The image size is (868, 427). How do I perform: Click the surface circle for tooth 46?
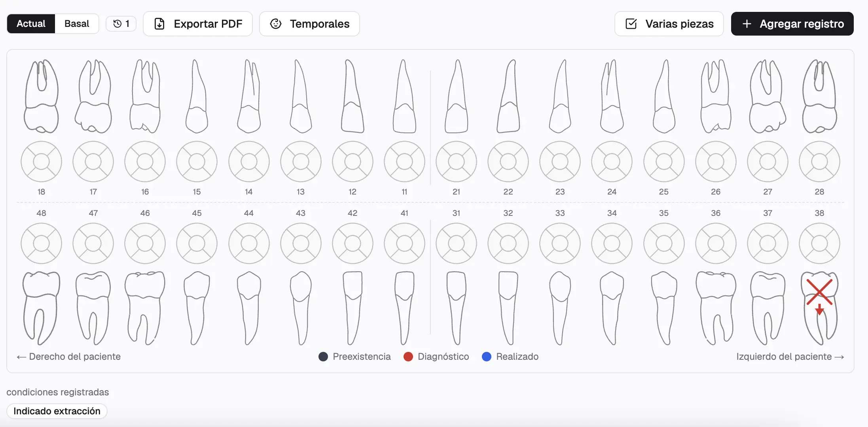(145, 244)
